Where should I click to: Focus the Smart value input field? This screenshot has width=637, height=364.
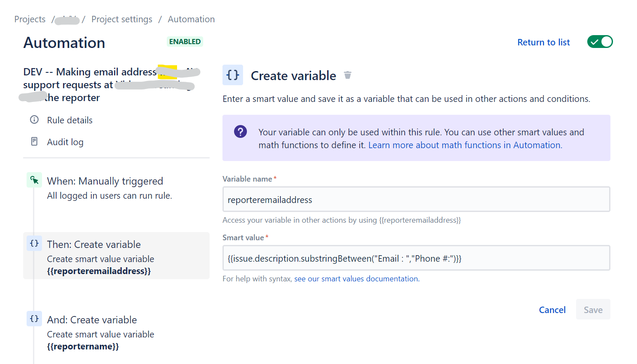tap(416, 258)
